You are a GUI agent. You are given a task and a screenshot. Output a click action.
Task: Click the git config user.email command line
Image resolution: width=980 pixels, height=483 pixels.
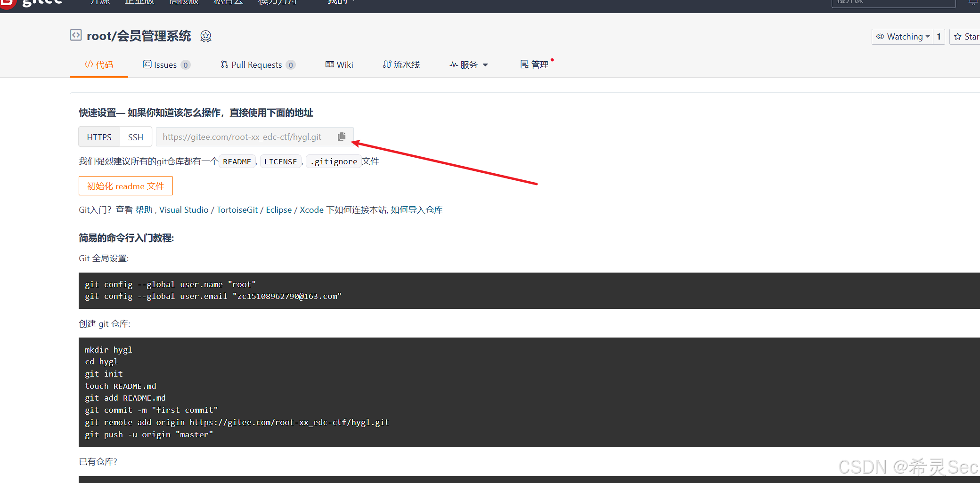click(x=213, y=296)
